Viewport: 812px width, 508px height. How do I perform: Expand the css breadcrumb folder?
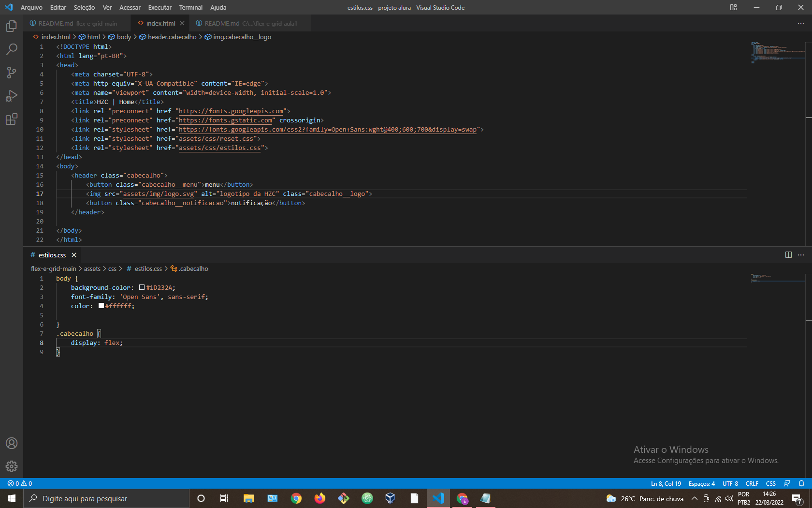(112, 269)
